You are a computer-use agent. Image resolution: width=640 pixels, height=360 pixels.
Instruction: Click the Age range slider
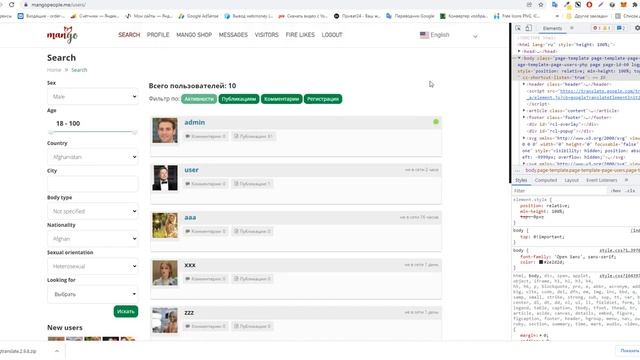click(93, 132)
